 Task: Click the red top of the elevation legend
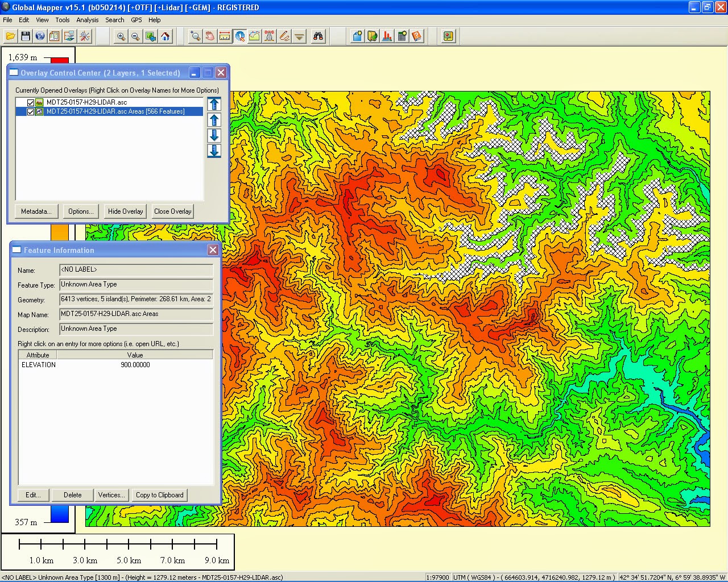(59, 59)
